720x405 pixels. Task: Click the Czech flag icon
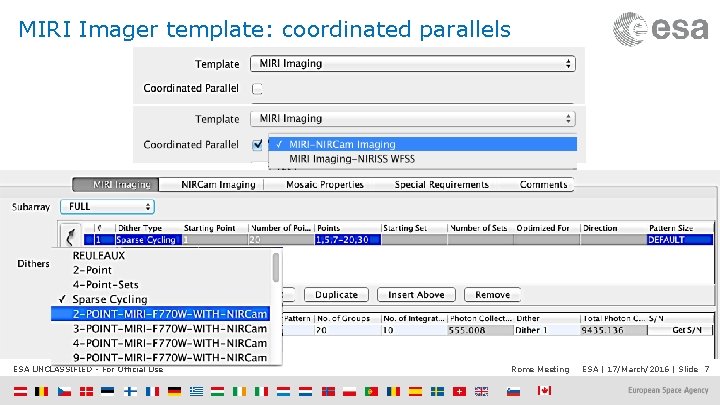tap(64, 391)
